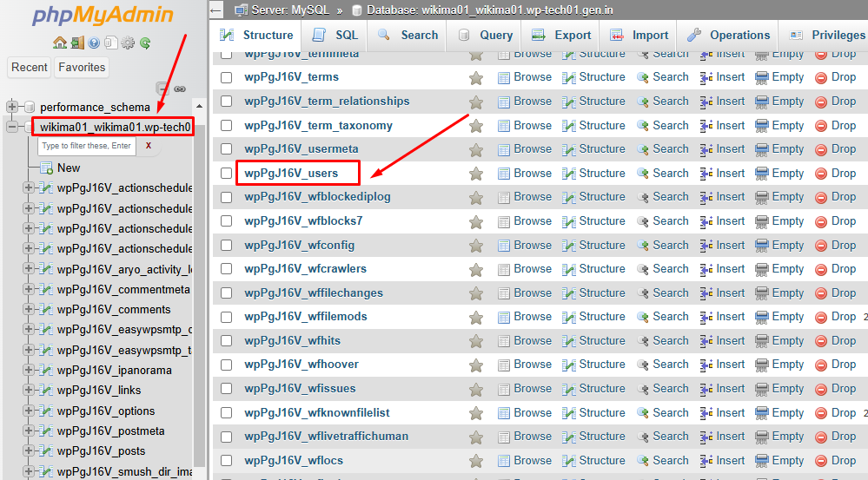Open the wpPgJ16V_wfknownfilelist table link
The width and height of the screenshot is (868, 480).
click(316, 412)
